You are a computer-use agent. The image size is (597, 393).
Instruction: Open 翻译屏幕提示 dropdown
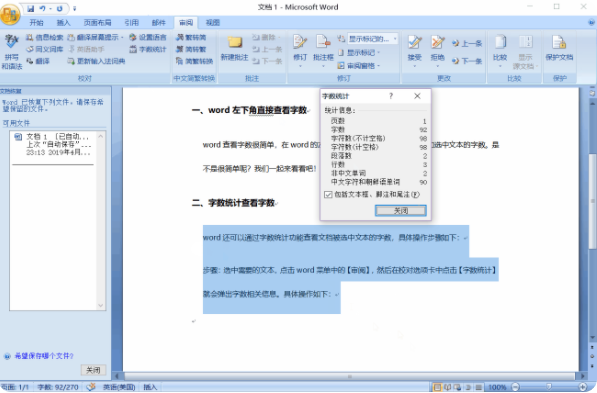[x=96, y=37]
